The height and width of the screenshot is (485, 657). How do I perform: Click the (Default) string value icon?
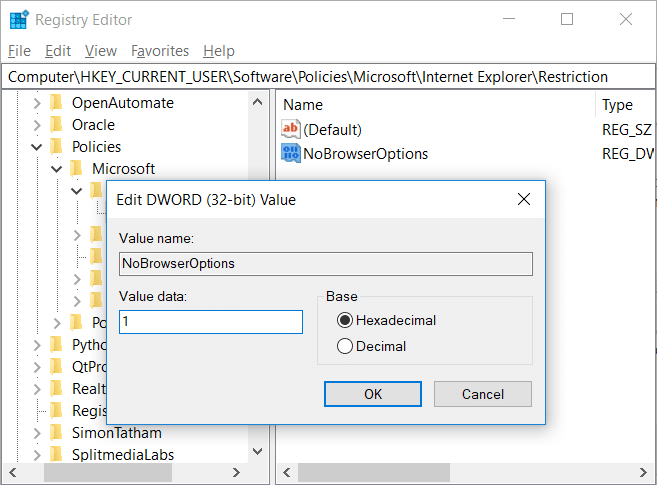291,129
